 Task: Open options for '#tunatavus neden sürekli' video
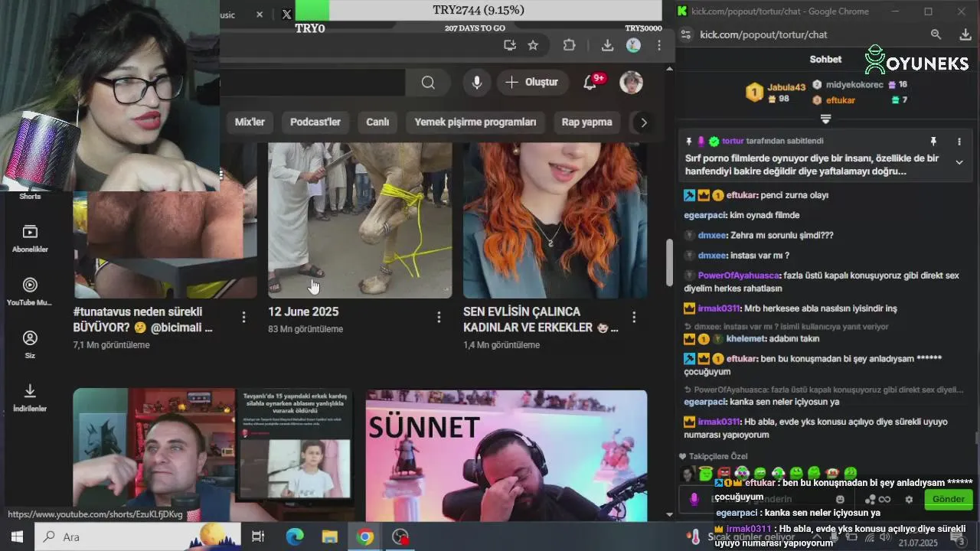[x=243, y=317]
